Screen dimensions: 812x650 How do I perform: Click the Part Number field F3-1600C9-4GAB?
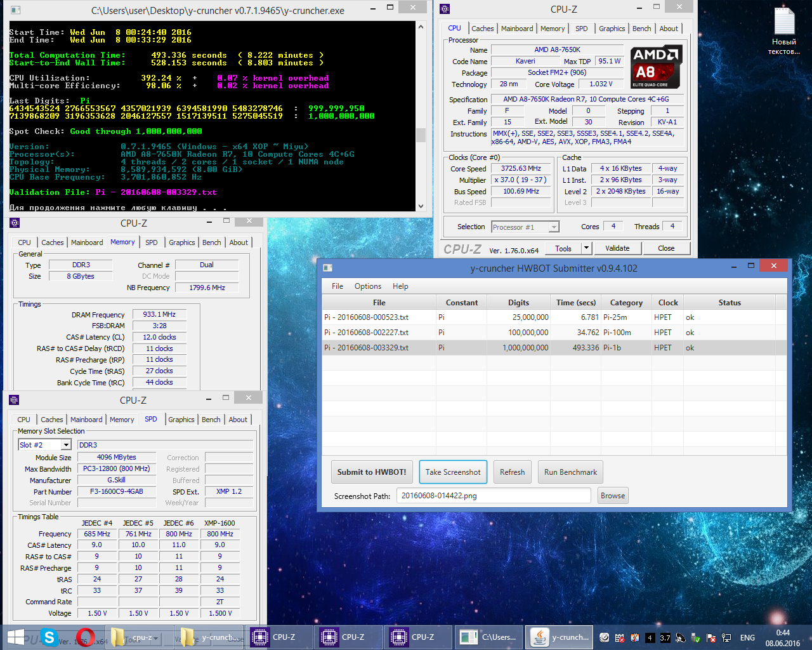click(117, 491)
